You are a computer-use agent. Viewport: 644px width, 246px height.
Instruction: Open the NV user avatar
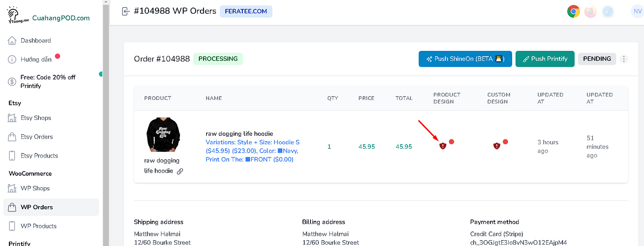coord(636,12)
